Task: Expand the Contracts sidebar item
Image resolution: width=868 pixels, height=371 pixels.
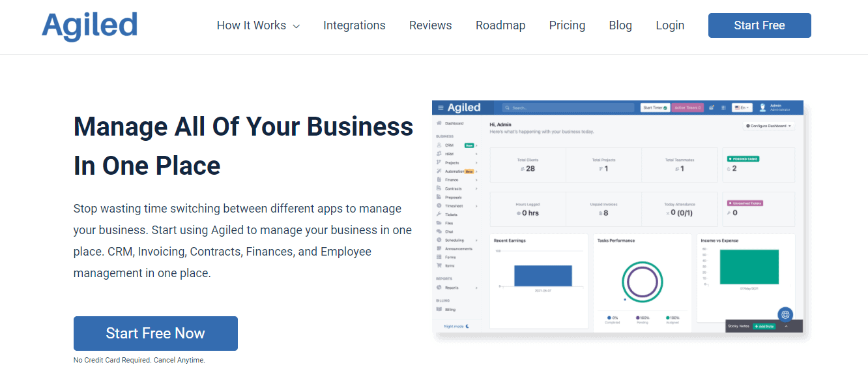Action: pos(456,188)
